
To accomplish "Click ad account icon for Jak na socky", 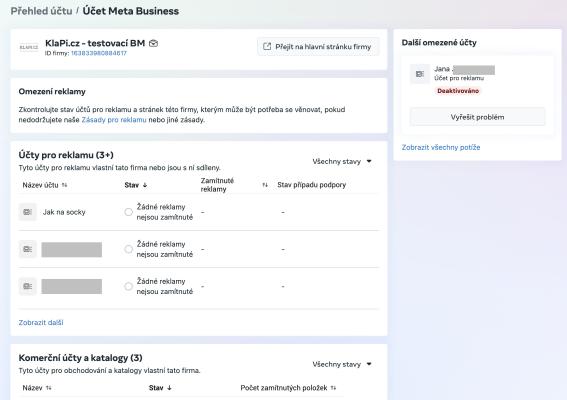I will 27,212.
